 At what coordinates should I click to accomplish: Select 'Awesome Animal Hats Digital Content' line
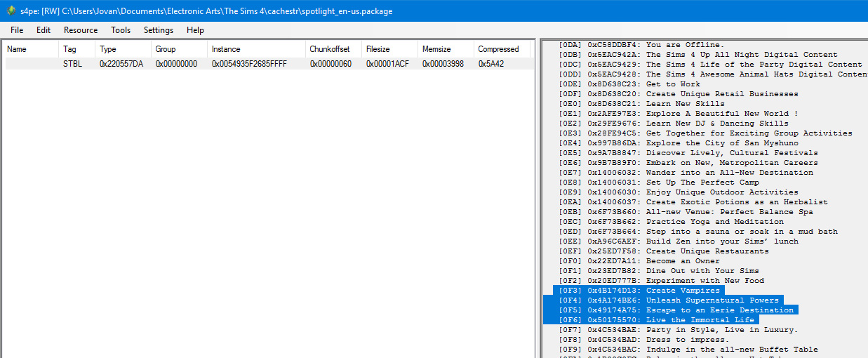coord(713,74)
